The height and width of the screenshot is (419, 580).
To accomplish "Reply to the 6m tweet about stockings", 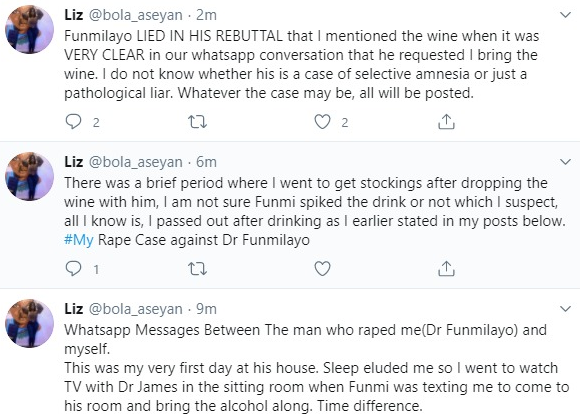I will click(73, 269).
